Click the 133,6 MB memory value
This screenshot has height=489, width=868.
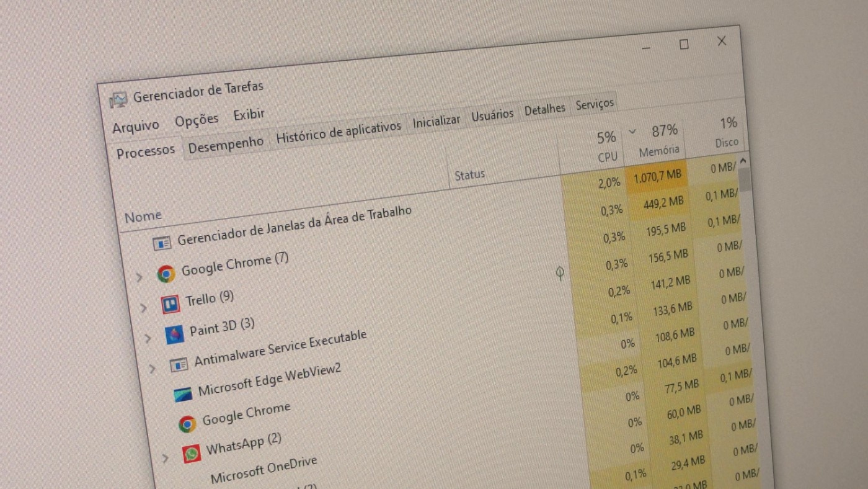(x=672, y=308)
